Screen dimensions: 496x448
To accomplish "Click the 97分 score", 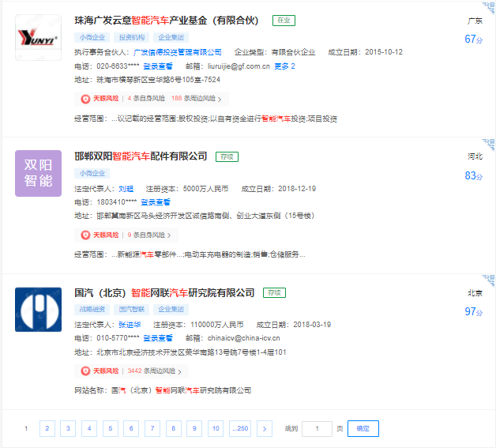I will coord(474,311).
